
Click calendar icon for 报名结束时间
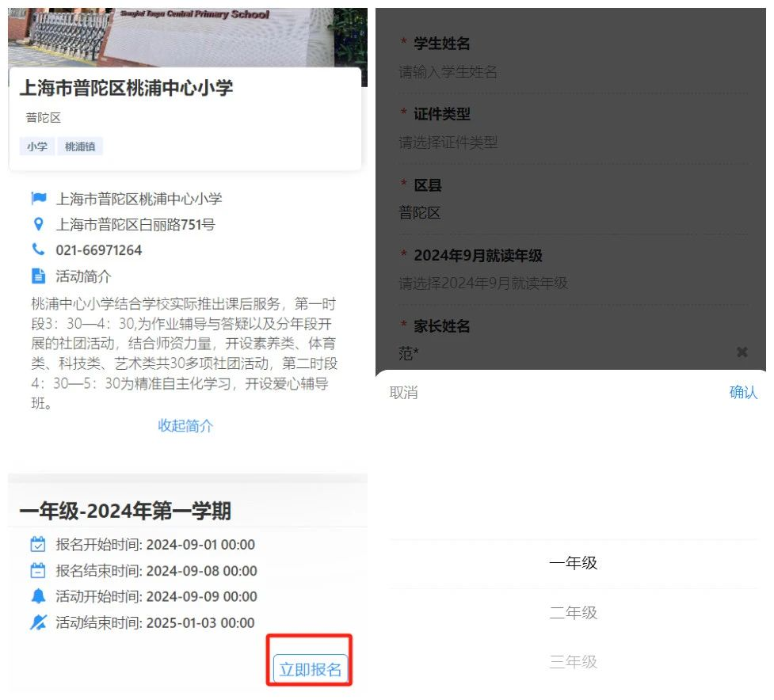click(38, 571)
